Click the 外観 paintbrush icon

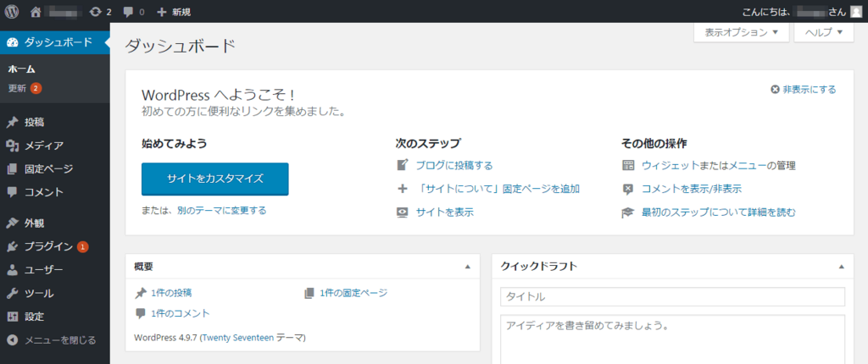click(13, 223)
